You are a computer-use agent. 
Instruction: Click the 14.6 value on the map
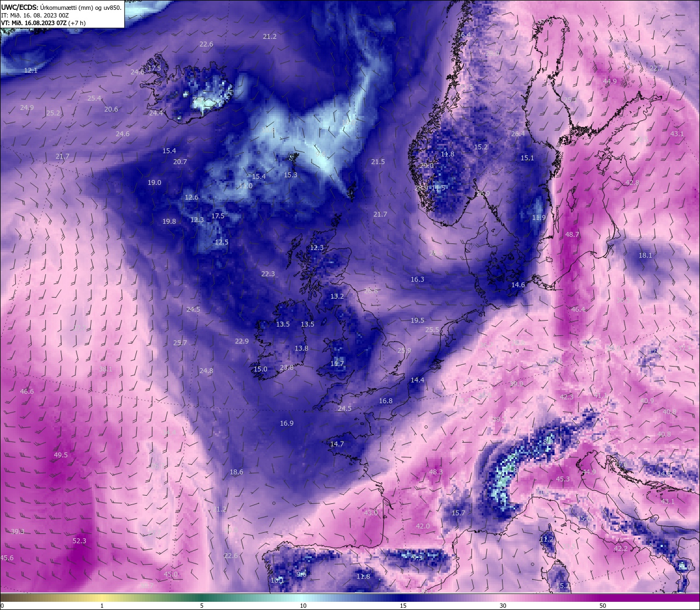tap(518, 284)
